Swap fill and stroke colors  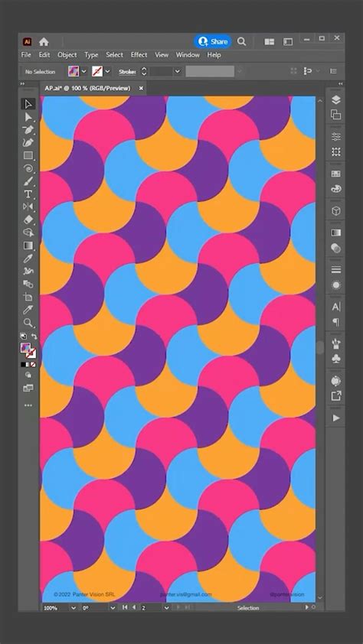(34, 336)
